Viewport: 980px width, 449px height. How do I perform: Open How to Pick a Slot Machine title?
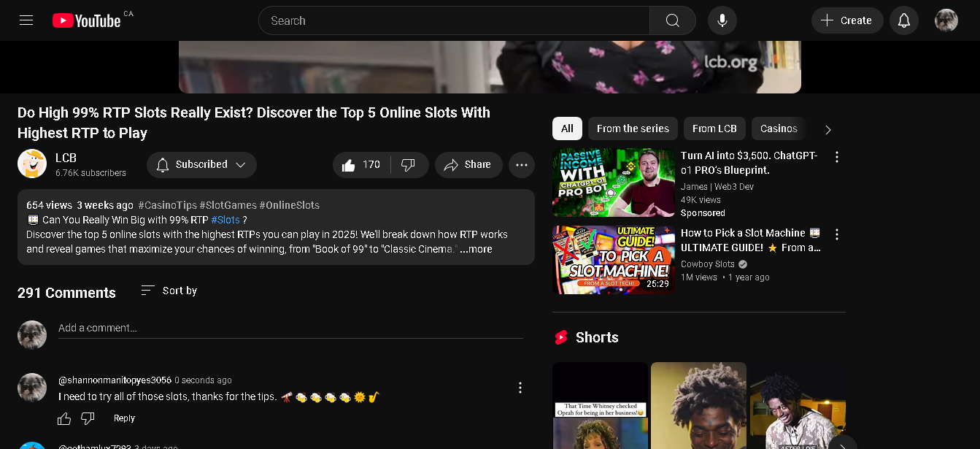tap(751, 240)
